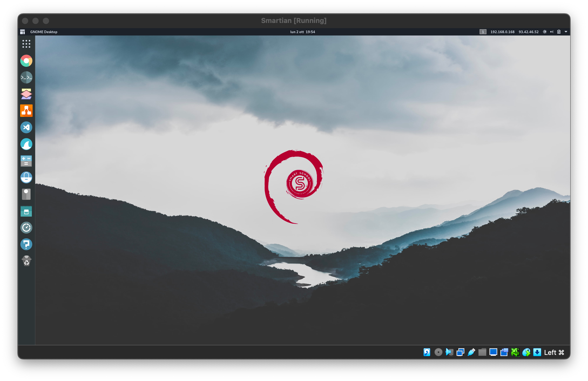Click the hard disk activity indicator in VirtualBox
This screenshot has width=588, height=381.
(427, 352)
